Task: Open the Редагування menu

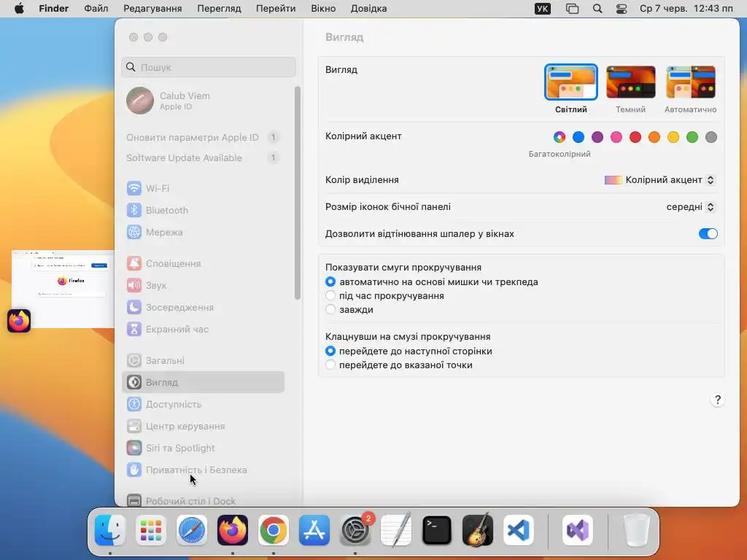Action: coord(152,9)
